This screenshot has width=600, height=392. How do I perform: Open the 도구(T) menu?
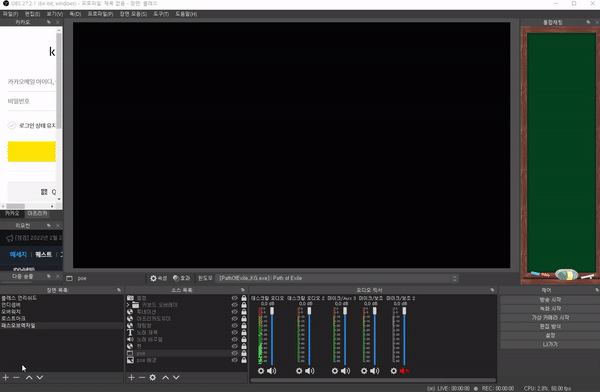tap(161, 14)
